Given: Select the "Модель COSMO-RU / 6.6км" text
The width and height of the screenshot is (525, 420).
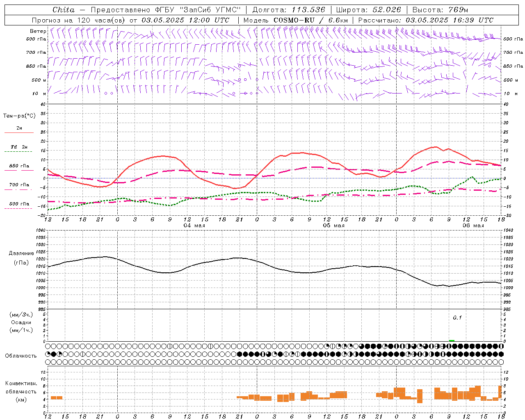Looking at the screenshot, I should pos(296,20).
